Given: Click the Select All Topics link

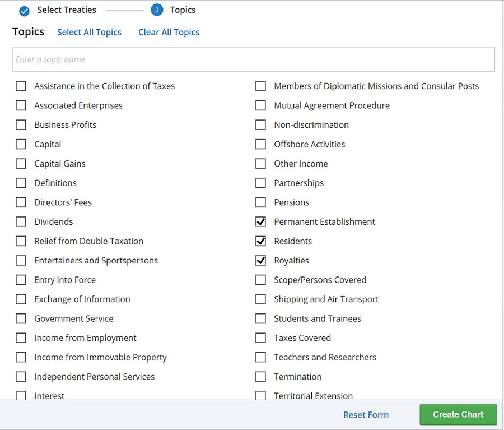Looking at the screenshot, I should pyautogui.click(x=89, y=32).
